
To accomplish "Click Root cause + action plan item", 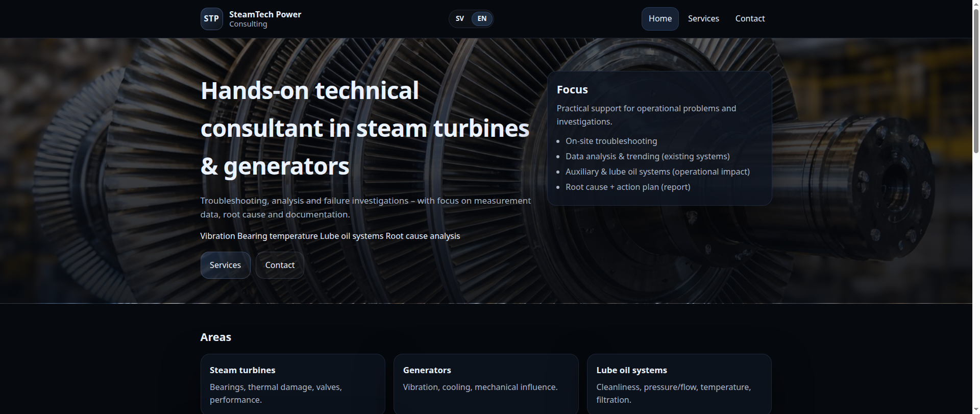I will point(627,187).
